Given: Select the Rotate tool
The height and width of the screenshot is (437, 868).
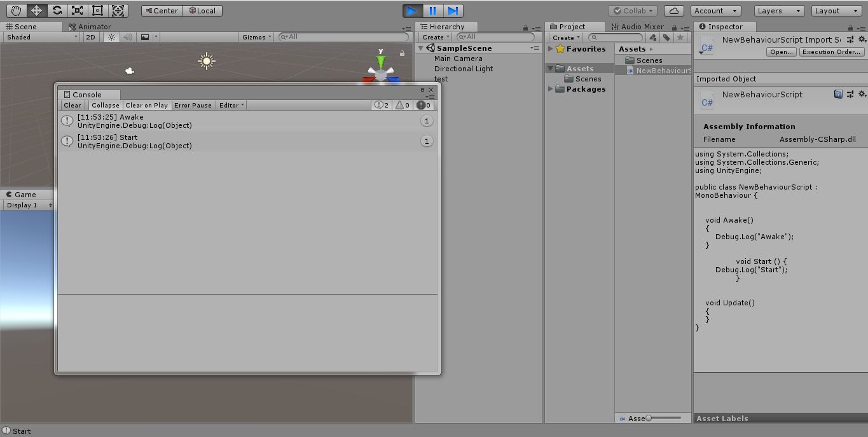Looking at the screenshot, I should coord(57,10).
